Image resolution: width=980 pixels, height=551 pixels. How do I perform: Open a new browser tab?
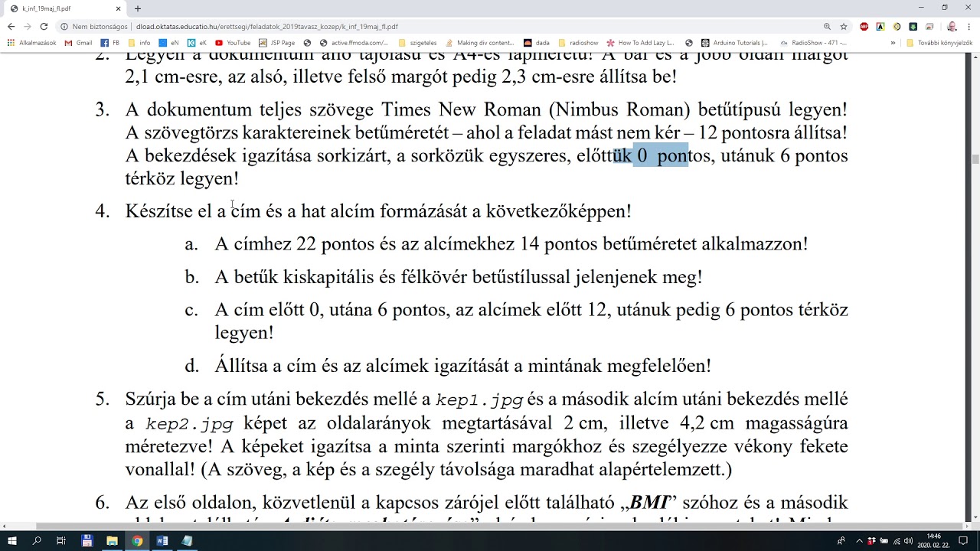(x=138, y=8)
